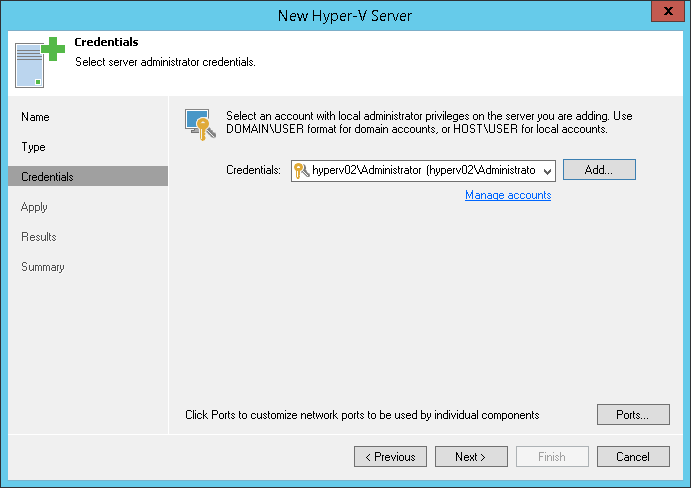Image resolution: width=691 pixels, height=488 pixels.
Task: Expand the Credentials dropdown arrow
Action: point(547,171)
